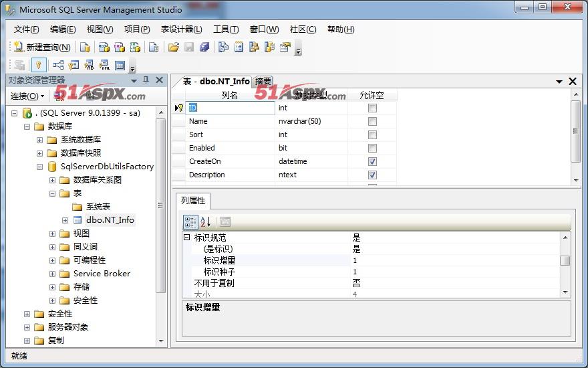This screenshot has width=588, height=368.
Task: Expand the 数据库快照 folder
Action: [x=39, y=153]
